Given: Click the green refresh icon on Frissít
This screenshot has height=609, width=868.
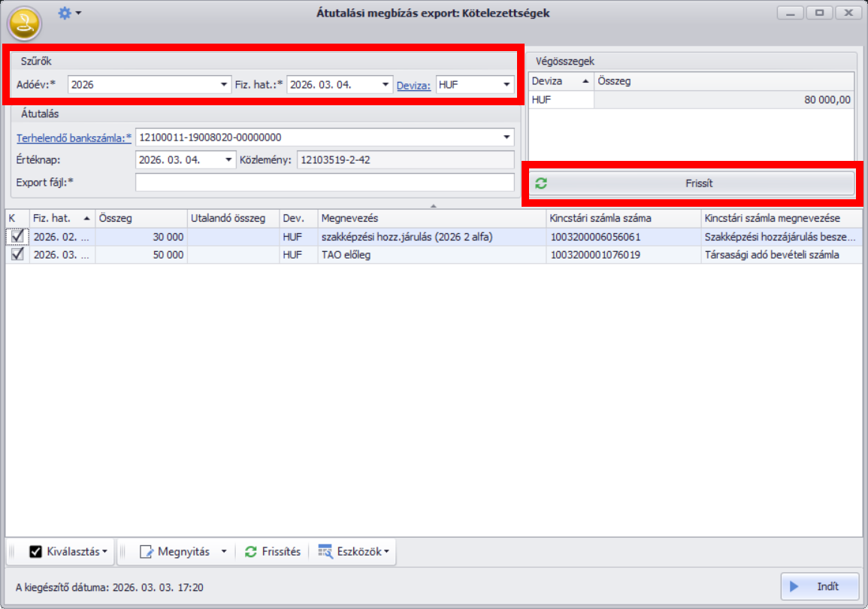Looking at the screenshot, I should click(x=541, y=183).
